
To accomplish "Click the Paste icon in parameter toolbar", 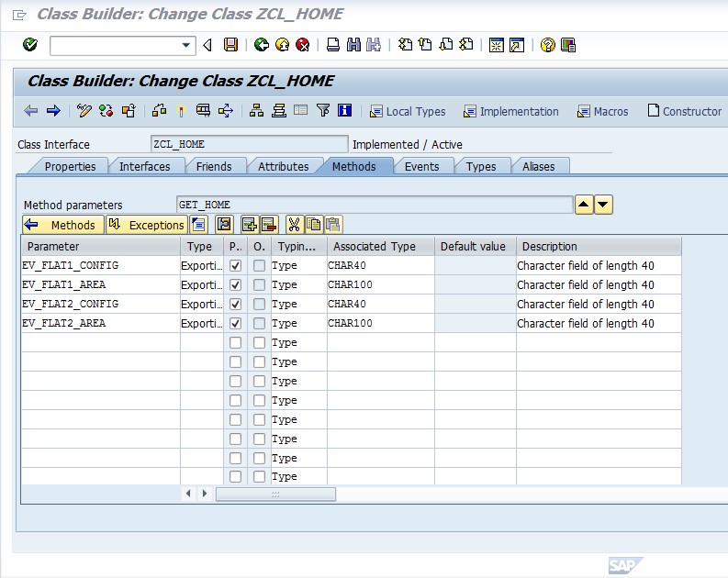I will (x=332, y=225).
